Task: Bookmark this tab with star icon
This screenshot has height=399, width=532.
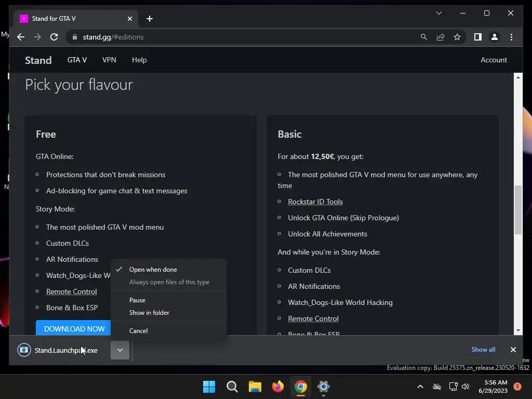Action: click(x=457, y=37)
